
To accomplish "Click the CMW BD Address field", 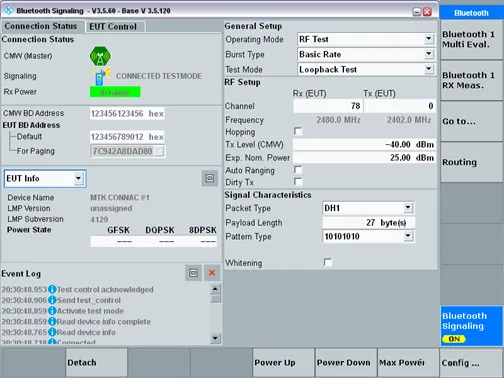I will [127, 114].
